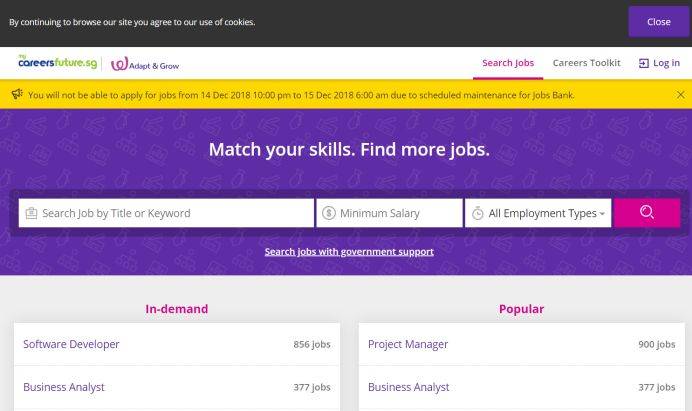
Task: Open the Popular Project Manager jobs
Action: click(x=408, y=344)
